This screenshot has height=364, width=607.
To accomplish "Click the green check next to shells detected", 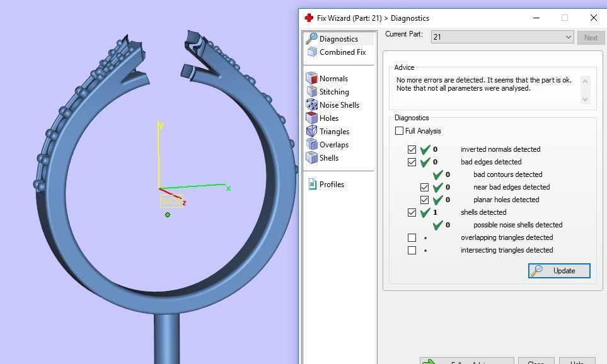I will (425, 212).
